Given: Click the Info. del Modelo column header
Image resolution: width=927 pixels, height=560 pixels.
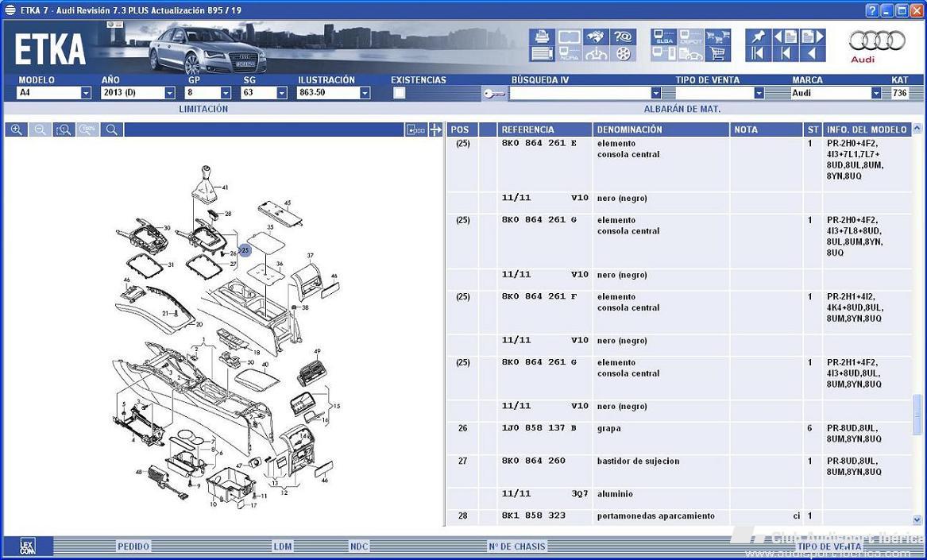Looking at the screenshot, I should coord(867,129).
